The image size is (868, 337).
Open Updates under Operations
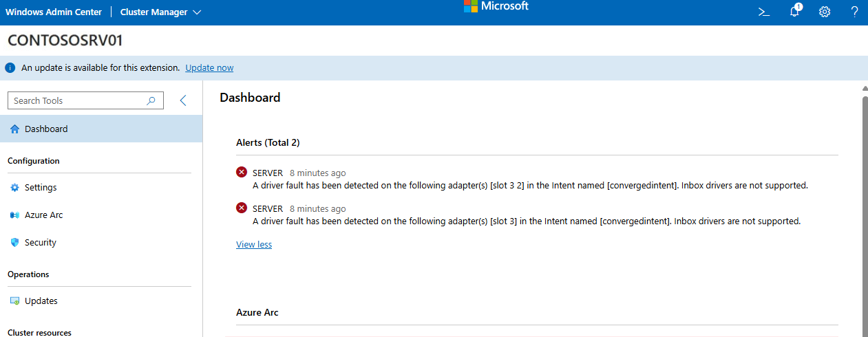(x=101, y=301)
